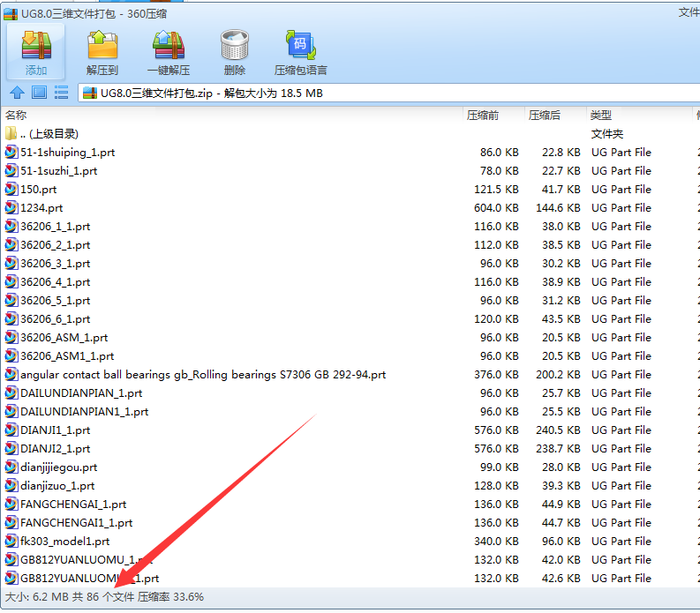Screen dimensions: 700x613
Task: Click the icon of 51-1shuiping_1.prt
Action: pos(11,152)
